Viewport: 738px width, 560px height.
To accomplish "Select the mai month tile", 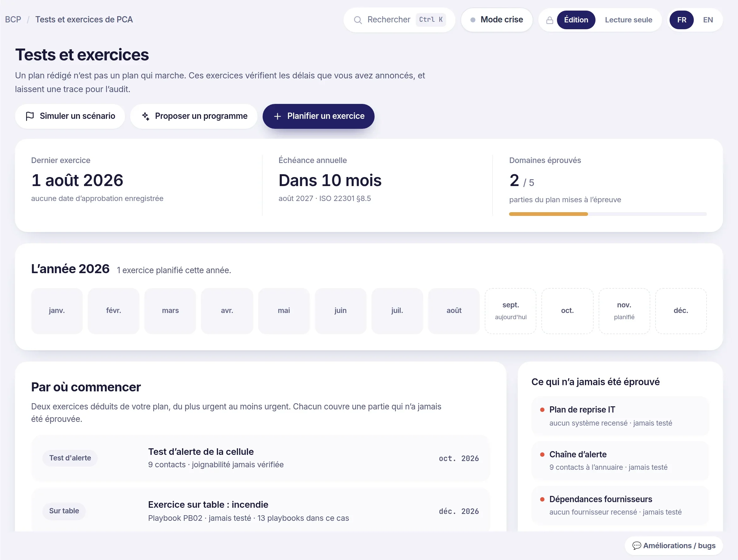I will tap(284, 311).
